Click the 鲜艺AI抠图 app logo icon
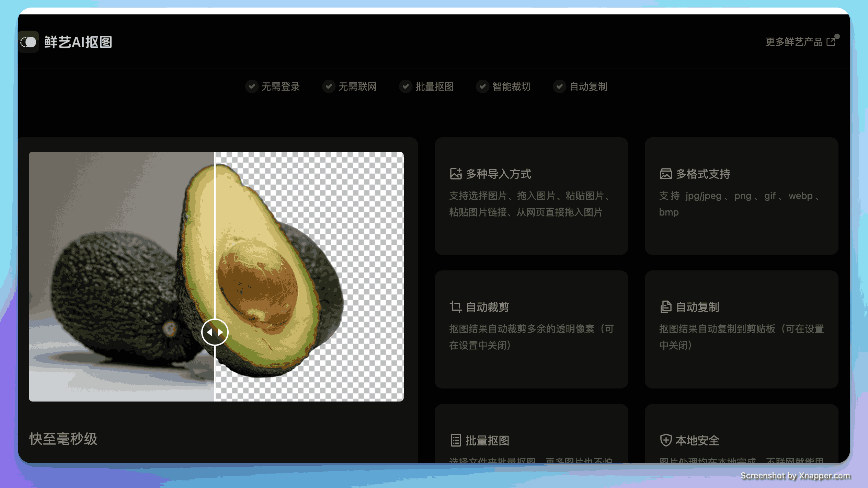 (29, 42)
